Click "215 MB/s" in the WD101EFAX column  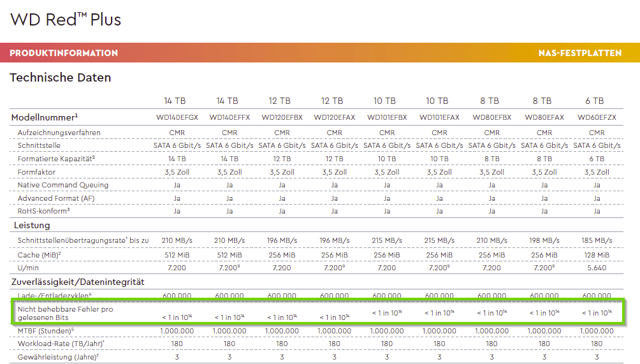439,241
